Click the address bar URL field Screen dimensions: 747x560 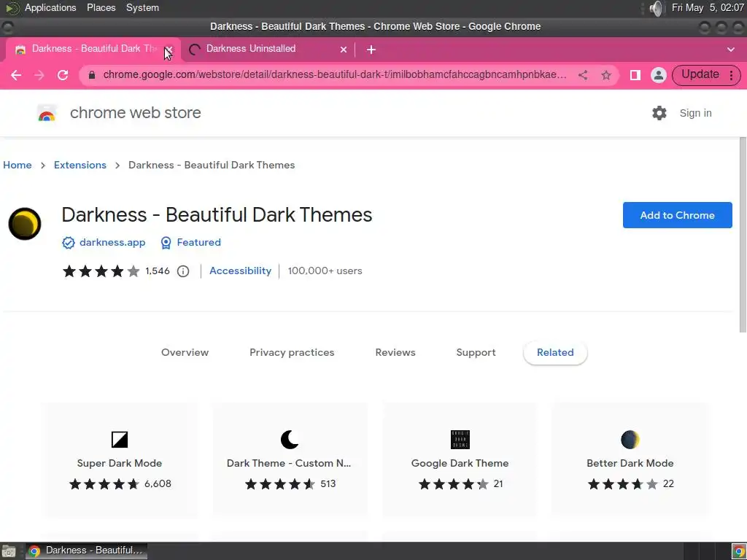pos(334,75)
